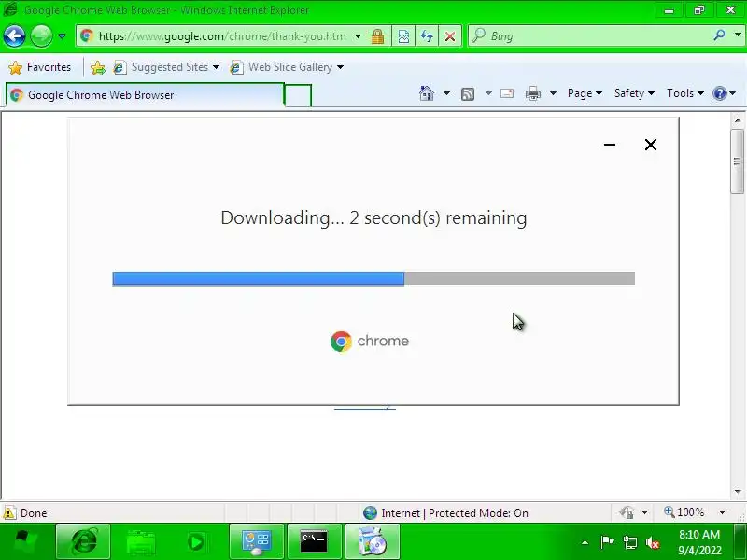This screenshot has width=747, height=560.
Task: Click the search magnifier button
Action: (719, 35)
